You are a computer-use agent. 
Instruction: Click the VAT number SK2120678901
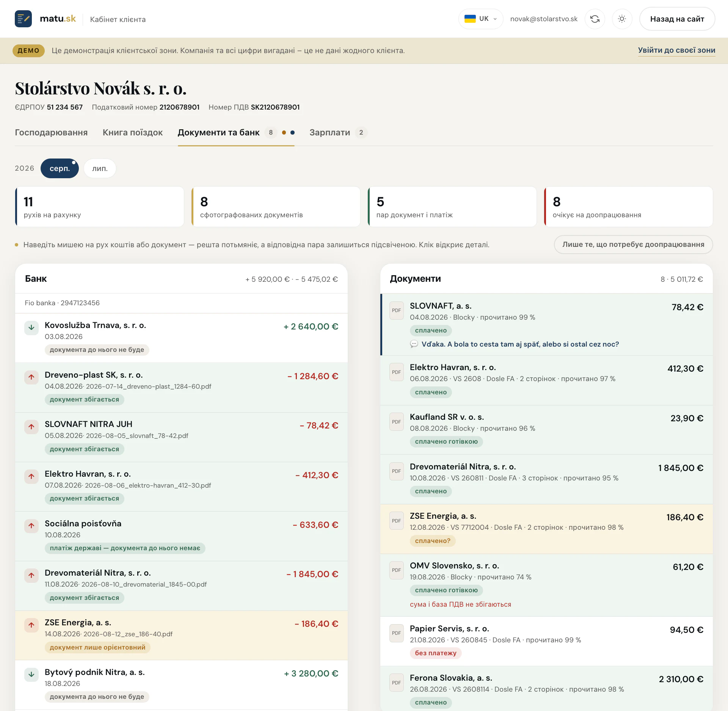click(x=275, y=107)
